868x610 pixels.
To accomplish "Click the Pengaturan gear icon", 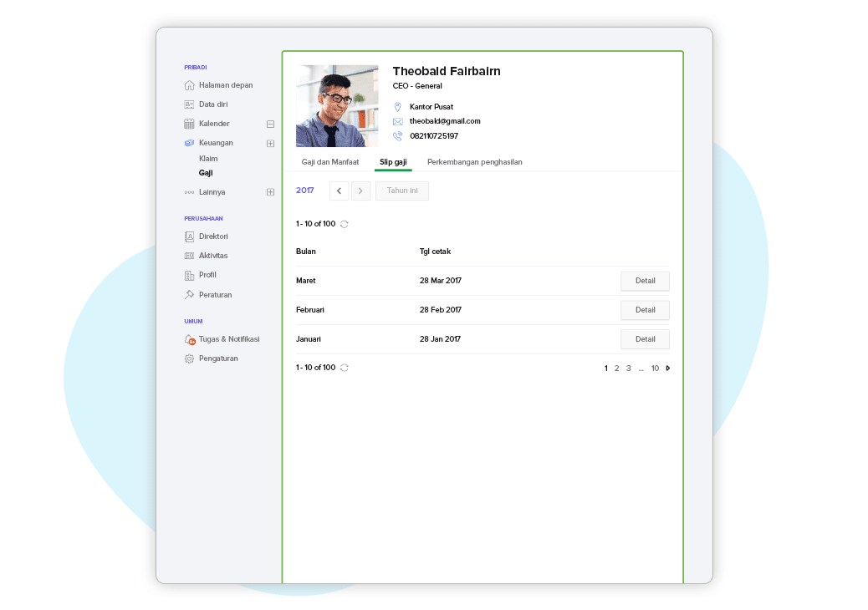I will point(189,359).
